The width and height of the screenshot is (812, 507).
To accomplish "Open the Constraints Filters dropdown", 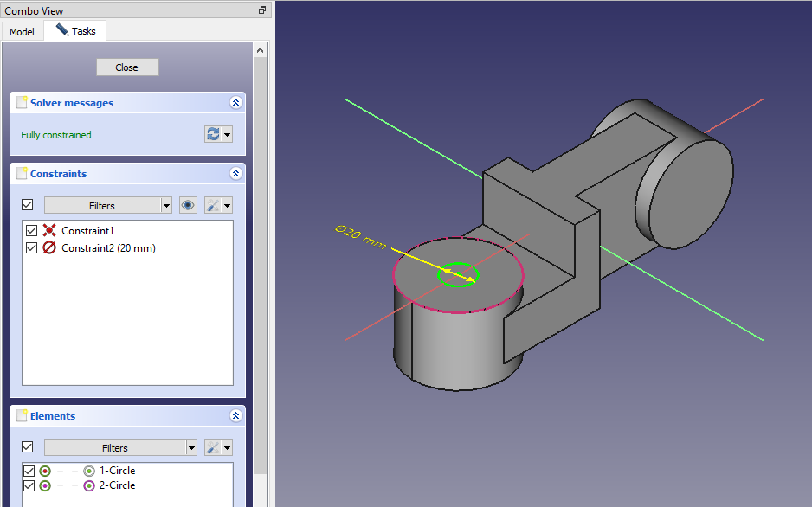I will tap(108, 205).
